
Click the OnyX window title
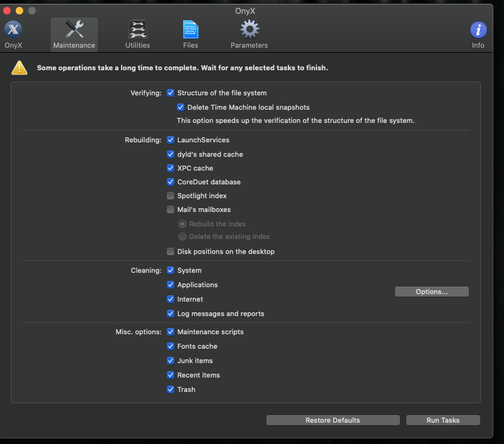pyautogui.click(x=245, y=11)
